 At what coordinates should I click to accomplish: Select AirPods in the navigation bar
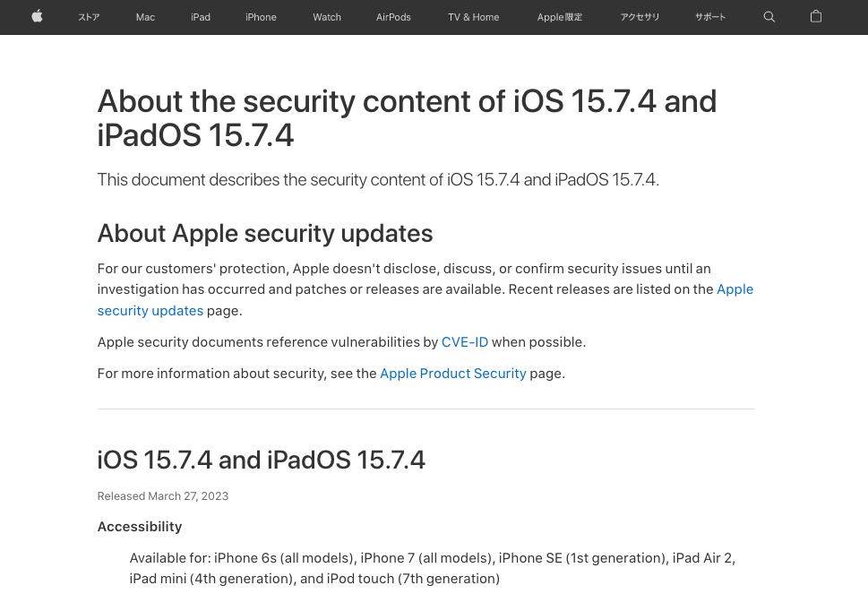(393, 17)
